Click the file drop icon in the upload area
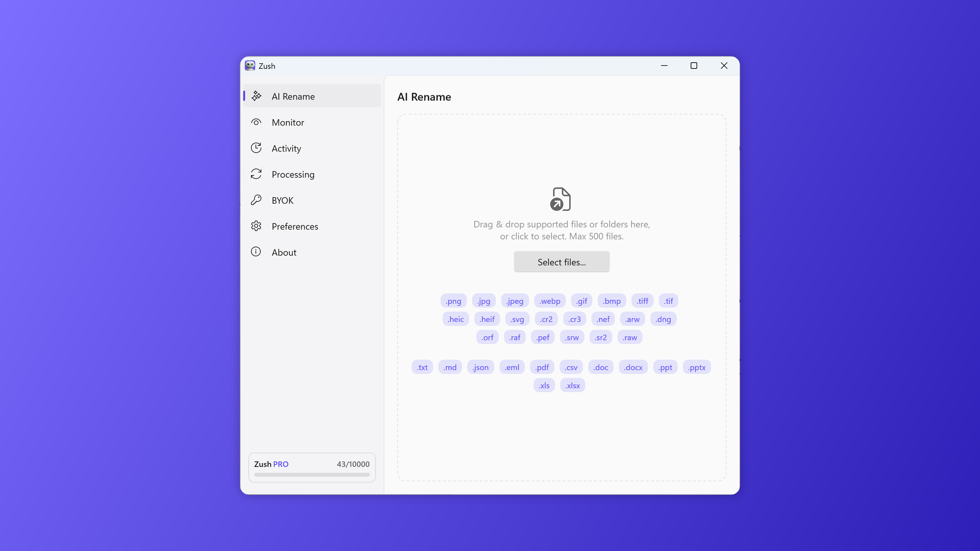 560,199
